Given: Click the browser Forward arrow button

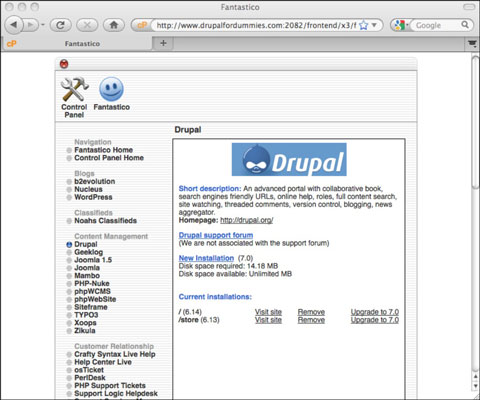Looking at the screenshot, I should point(31,25).
